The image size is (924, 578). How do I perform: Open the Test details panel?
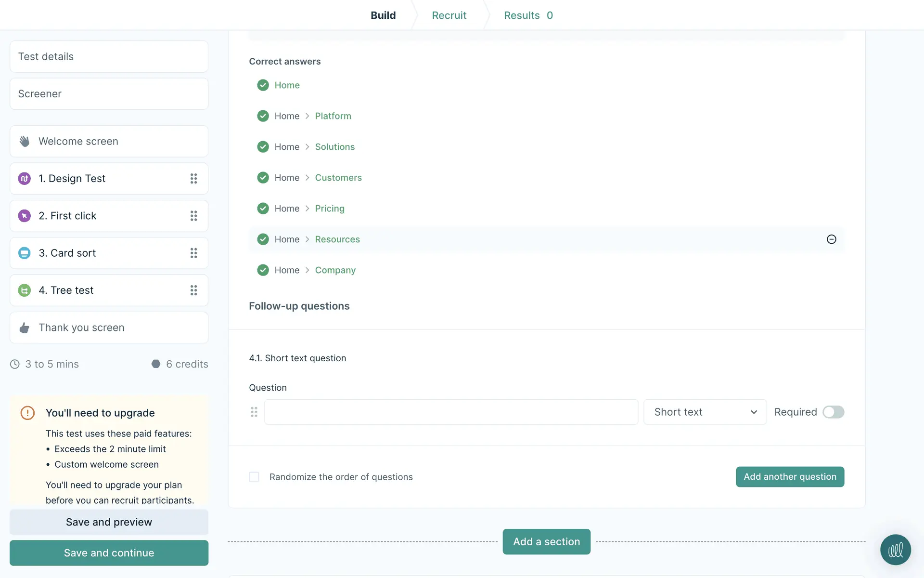pos(109,57)
